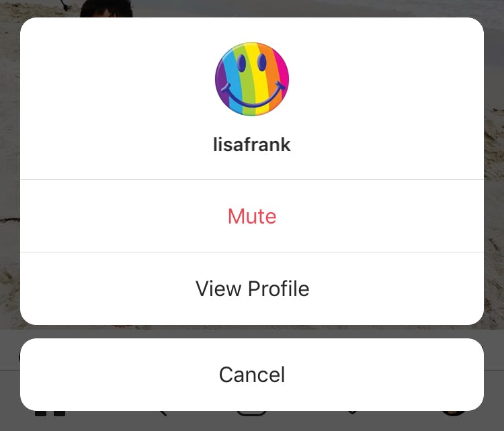
Task: Tap dimmed background left of Cancel card
Action: [x=9, y=375]
